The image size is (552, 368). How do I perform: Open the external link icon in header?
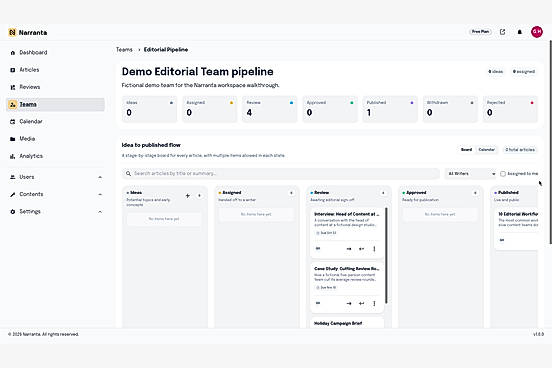tap(502, 32)
